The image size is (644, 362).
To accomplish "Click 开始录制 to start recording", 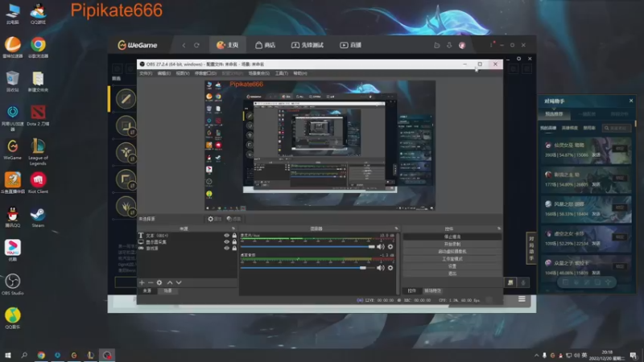I will 452,245.
